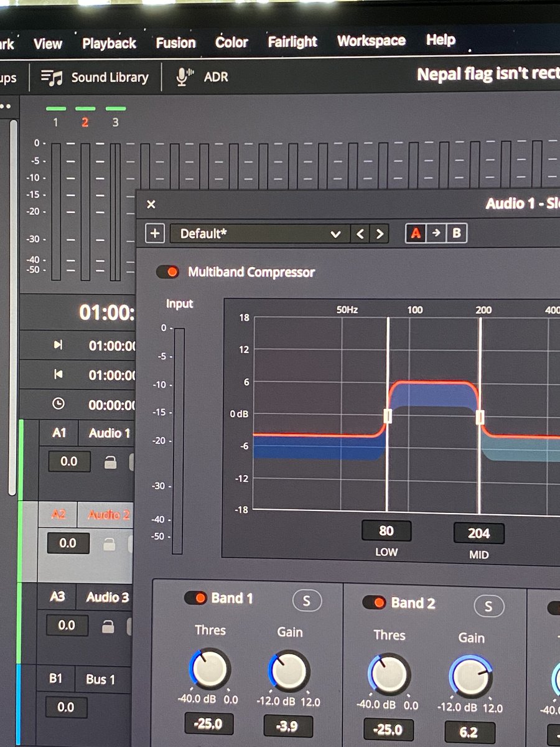Click the go to next marker icon
The width and height of the screenshot is (560, 747).
pyautogui.click(x=58, y=345)
